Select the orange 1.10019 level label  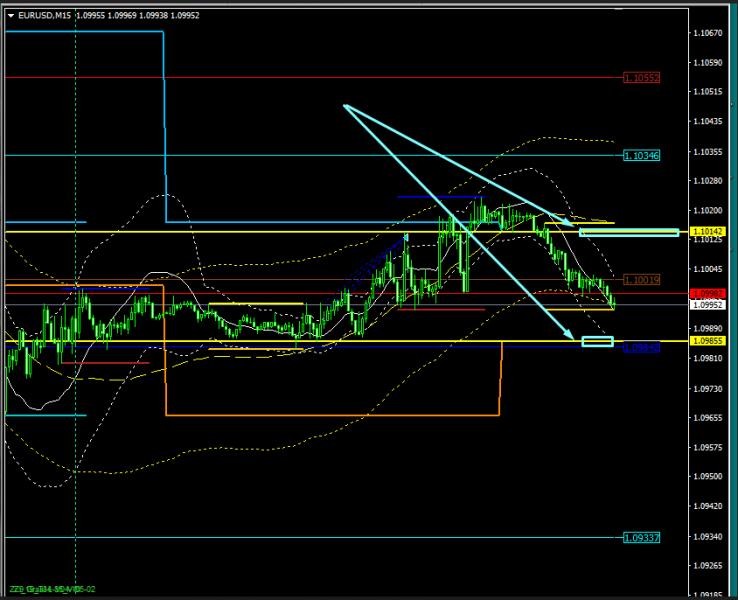coord(641,280)
